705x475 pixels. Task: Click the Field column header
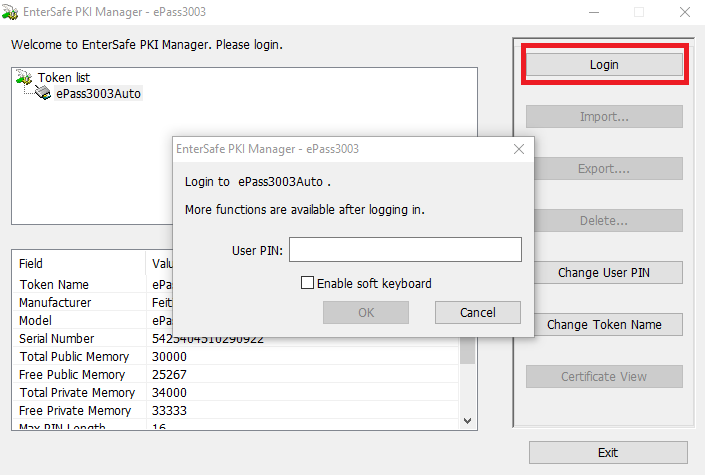(32, 264)
